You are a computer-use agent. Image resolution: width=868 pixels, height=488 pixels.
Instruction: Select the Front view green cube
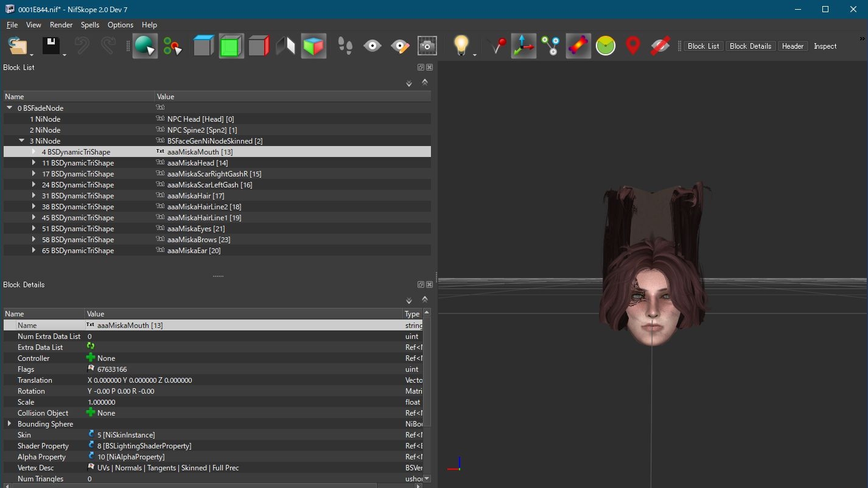coord(231,46)
